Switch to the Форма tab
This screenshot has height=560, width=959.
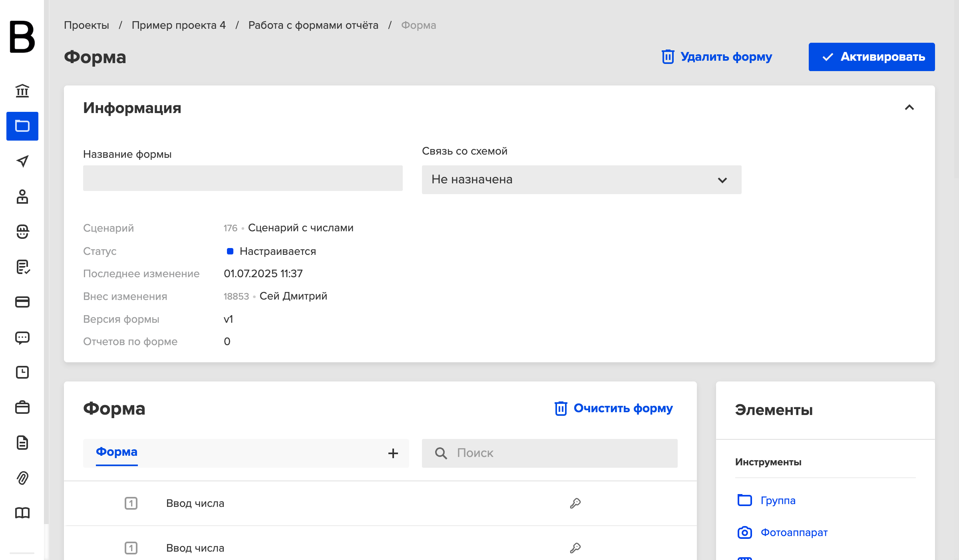point(117,452)
